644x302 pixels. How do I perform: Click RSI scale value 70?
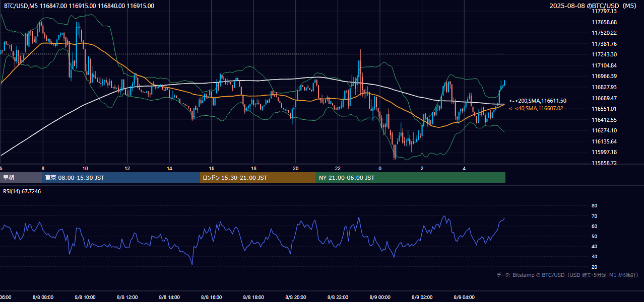[x=594, y=216]
